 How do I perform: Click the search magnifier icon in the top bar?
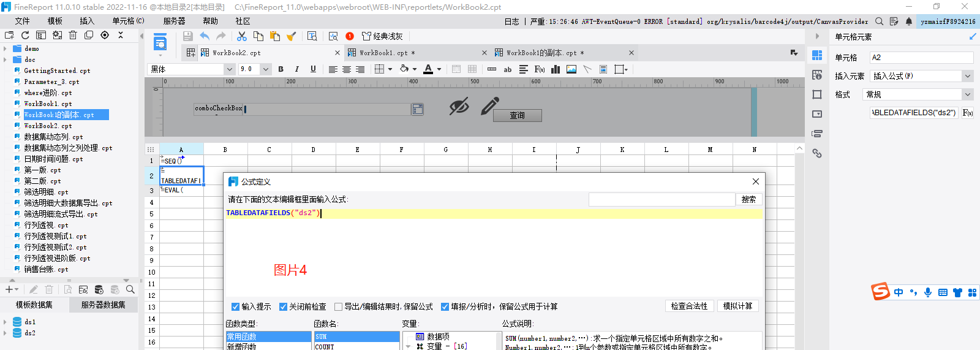tap(880, 21)
